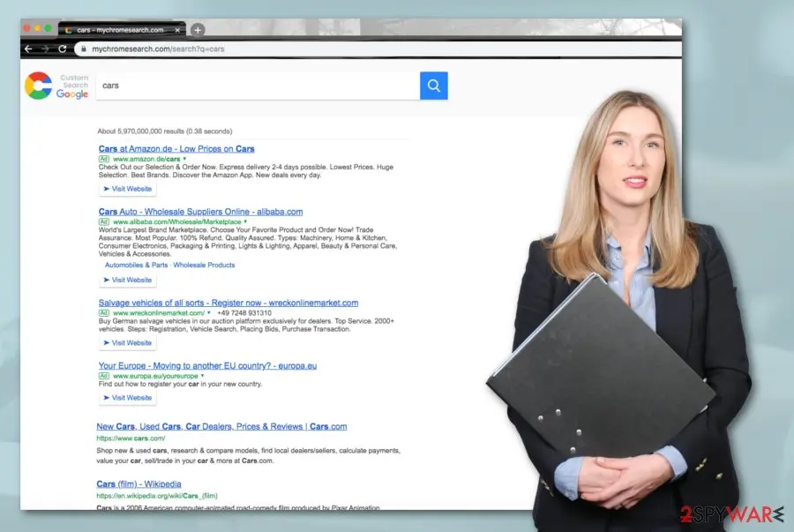Click the padlock icon in address bar

84,49
